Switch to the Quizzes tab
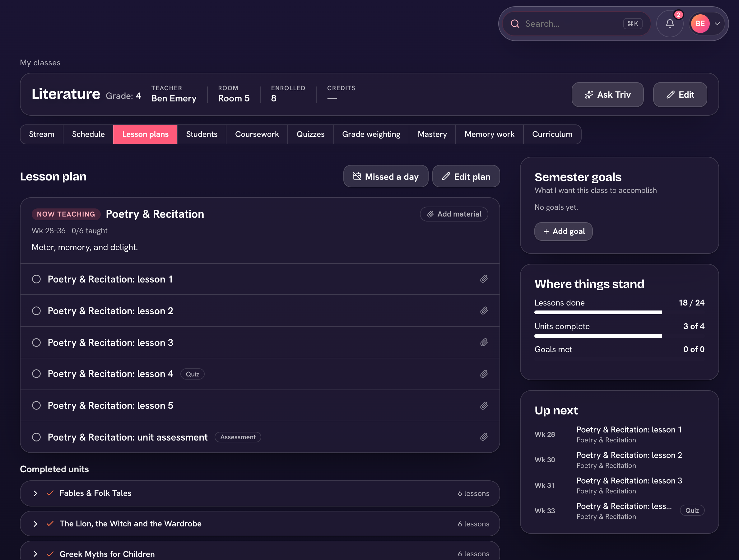Image resolution: width=739 pixels, height=560 pixels. click(310, 134)
